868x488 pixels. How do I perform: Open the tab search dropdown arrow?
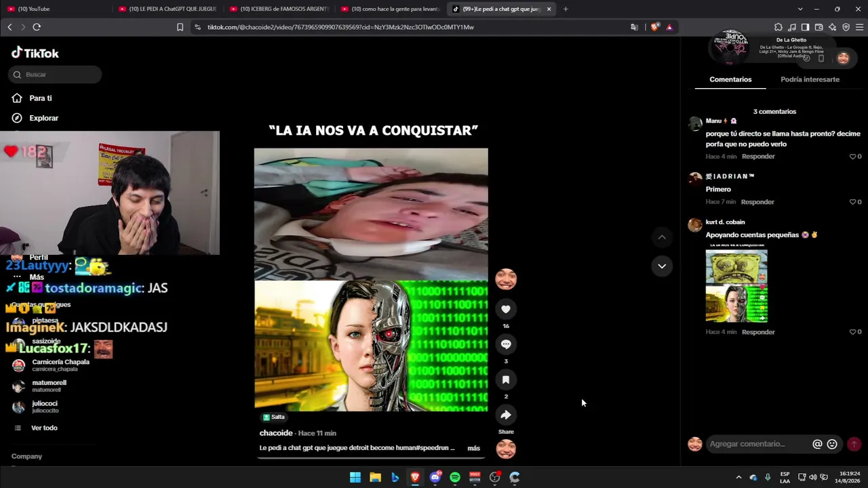[800, 9]
